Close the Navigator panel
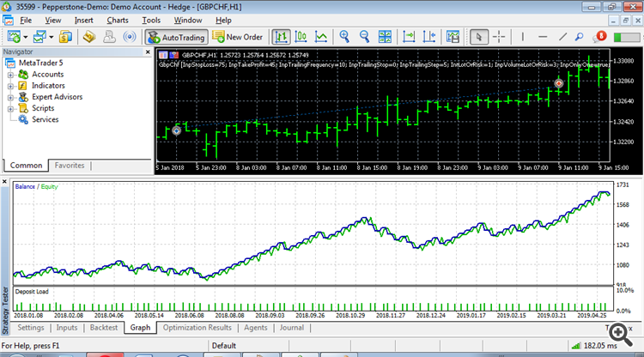The height and width of the screenshot is (357, 644). click(148, 51)
